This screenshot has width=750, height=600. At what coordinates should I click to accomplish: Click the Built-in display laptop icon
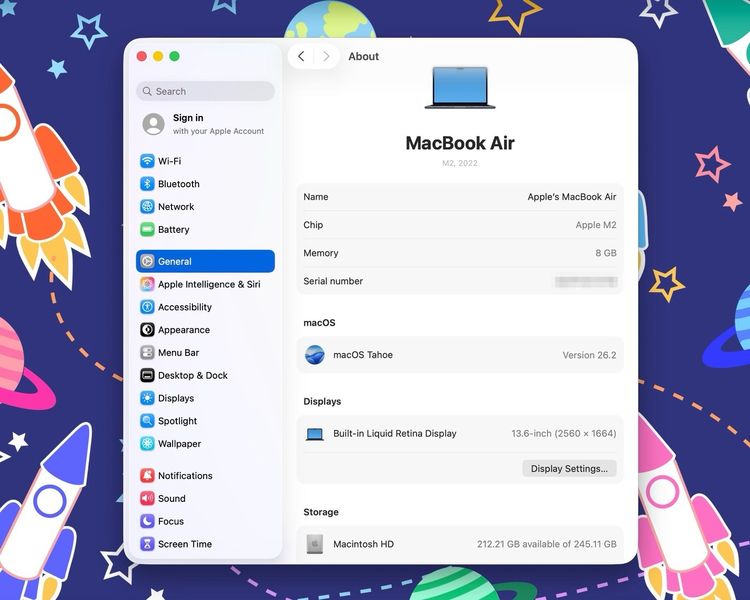315,434
